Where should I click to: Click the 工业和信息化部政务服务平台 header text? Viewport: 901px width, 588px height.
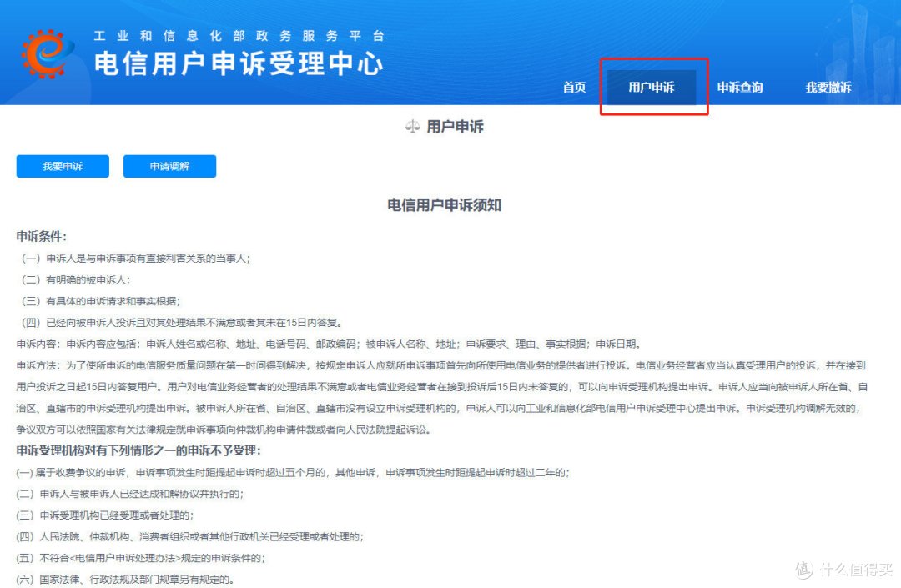239,36
